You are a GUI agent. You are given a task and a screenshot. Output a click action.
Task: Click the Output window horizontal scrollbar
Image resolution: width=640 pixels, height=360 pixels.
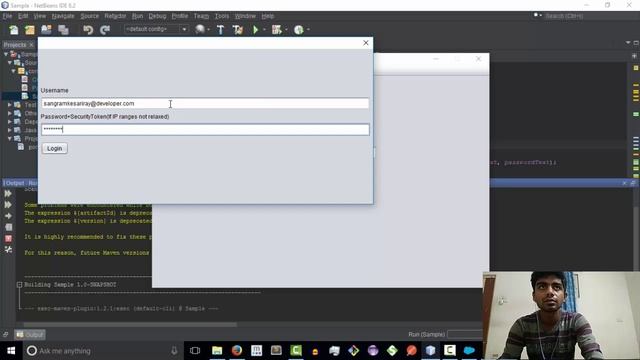click(x=130, y=325)
